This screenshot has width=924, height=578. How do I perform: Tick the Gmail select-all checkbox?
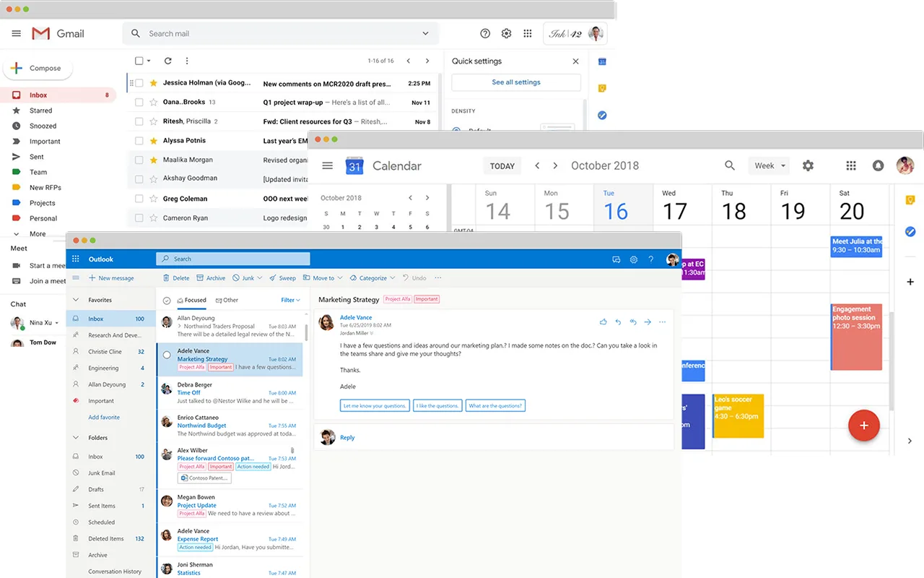139,61
